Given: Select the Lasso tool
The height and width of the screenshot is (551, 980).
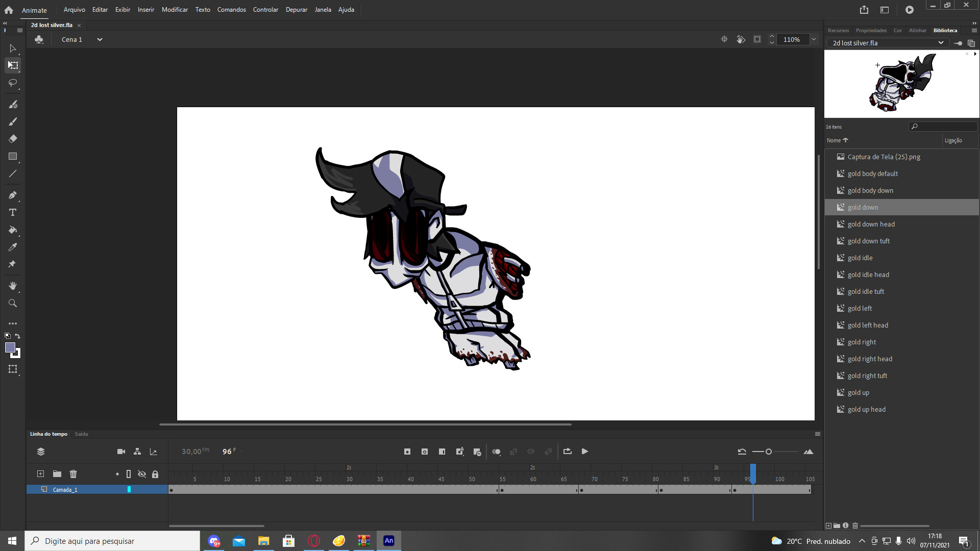Looking at the screenshot, I should tap(13, 83).
